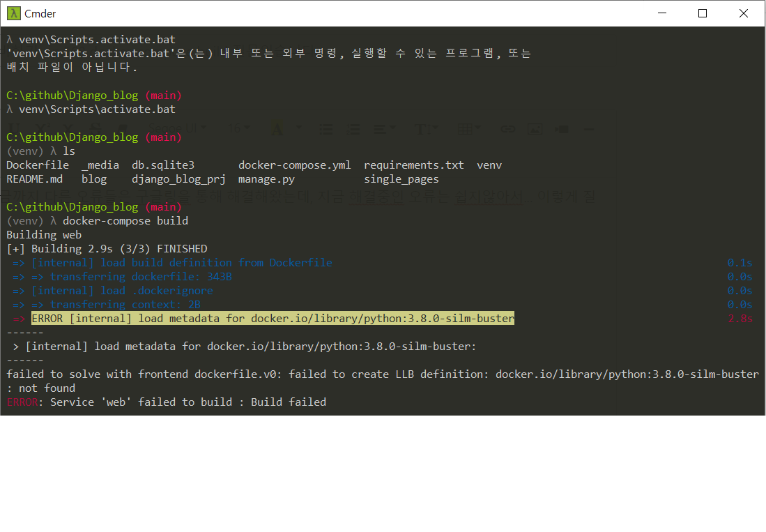This screenshot has height=532, width=766.
Task: Click the Dockerfile entry in ls output
Action: [x=38, y=165]
